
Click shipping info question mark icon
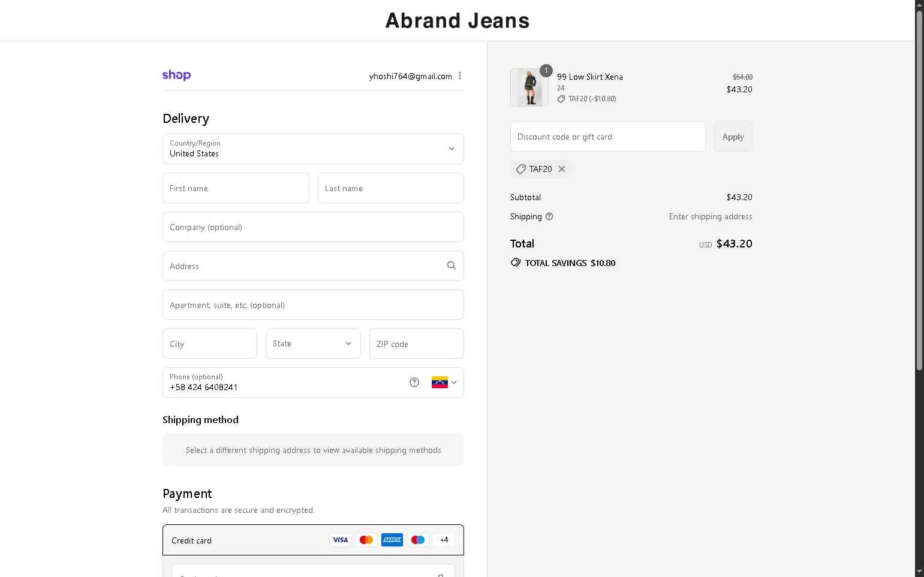pyautogui.click(x=549, y=216)
